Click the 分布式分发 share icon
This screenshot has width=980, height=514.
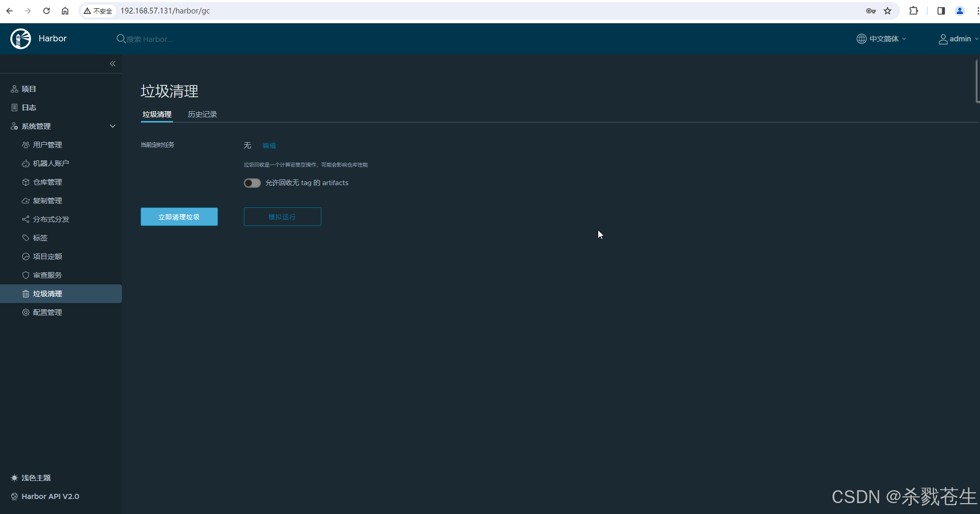pos(26,219)
